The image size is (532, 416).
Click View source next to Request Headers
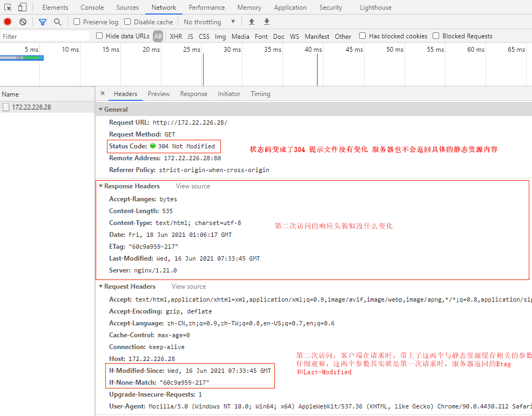(x=188, y=287)
